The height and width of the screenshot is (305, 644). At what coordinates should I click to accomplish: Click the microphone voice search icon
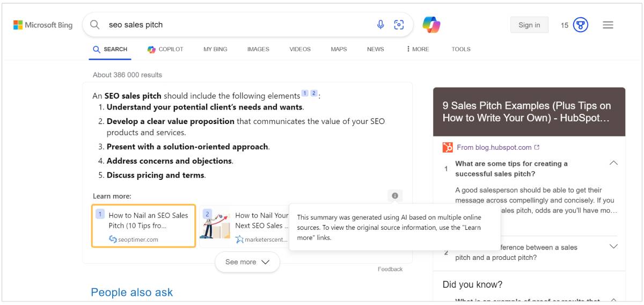[380, 25]
